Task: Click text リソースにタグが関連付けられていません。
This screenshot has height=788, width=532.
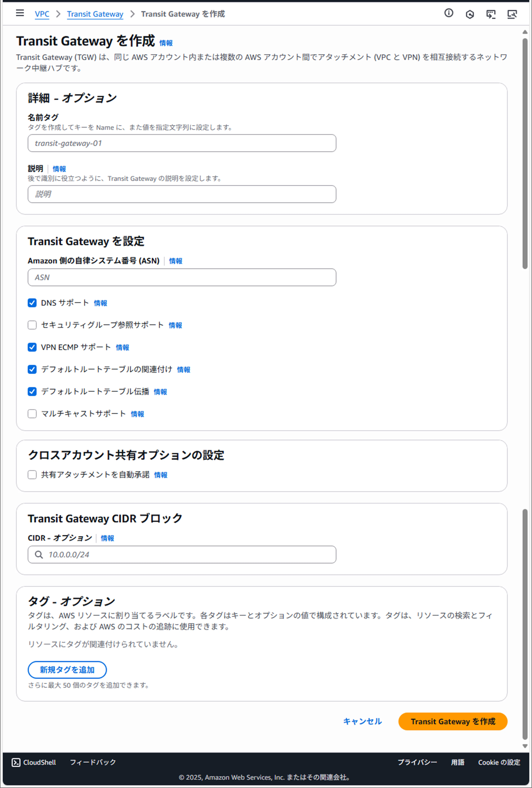Action: (104, 644)
